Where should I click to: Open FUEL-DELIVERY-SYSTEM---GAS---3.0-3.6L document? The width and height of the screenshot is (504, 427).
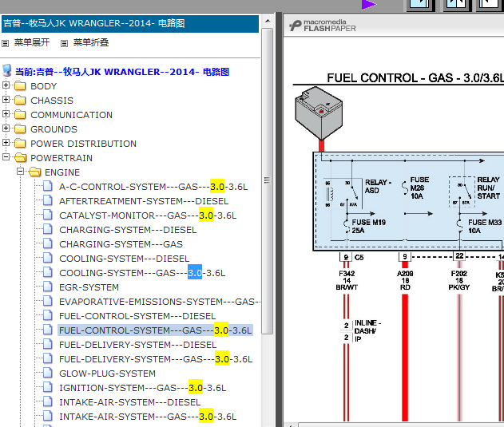click(x=156, y=359)
